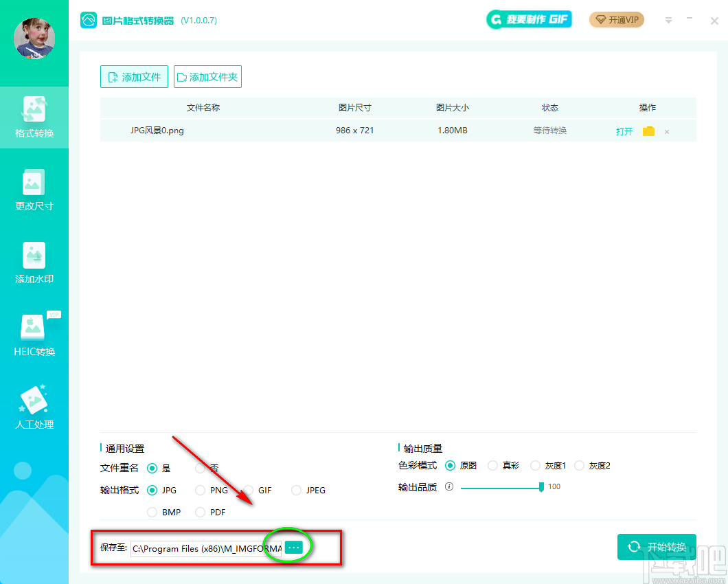728x584 pixels.
Task: Click the app logo icon in title bar
Action: click(x=89, y=21)
